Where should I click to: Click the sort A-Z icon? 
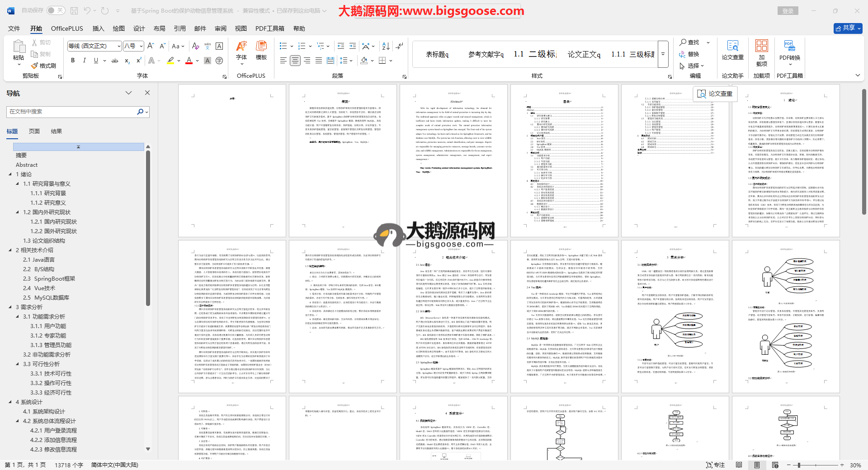click(386, 46)
